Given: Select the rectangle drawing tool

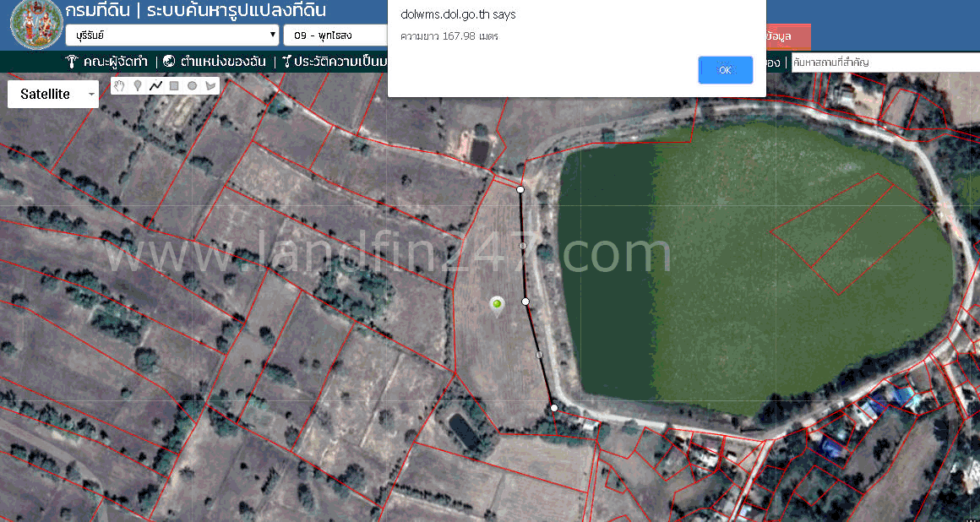Looking at the screenshot, I should 174,85.
